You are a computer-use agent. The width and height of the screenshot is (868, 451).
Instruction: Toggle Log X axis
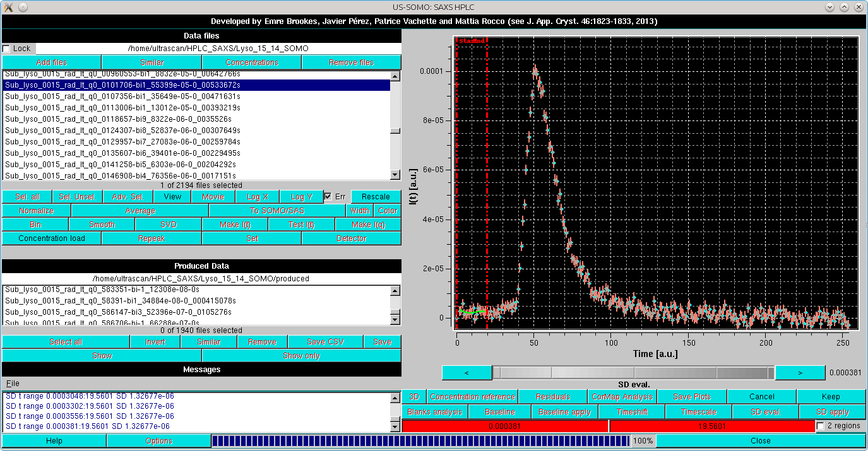click(x=258, y=197)
